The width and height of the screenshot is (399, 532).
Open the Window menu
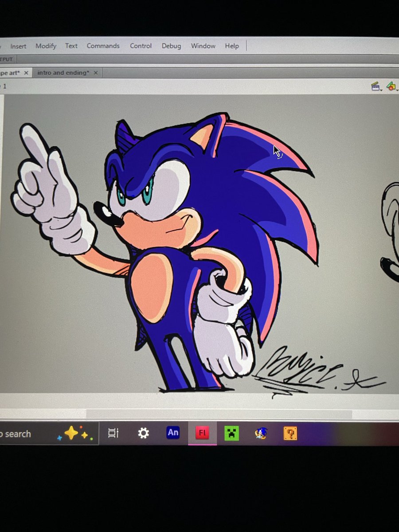pyautogui.click(x=203, y=46)
